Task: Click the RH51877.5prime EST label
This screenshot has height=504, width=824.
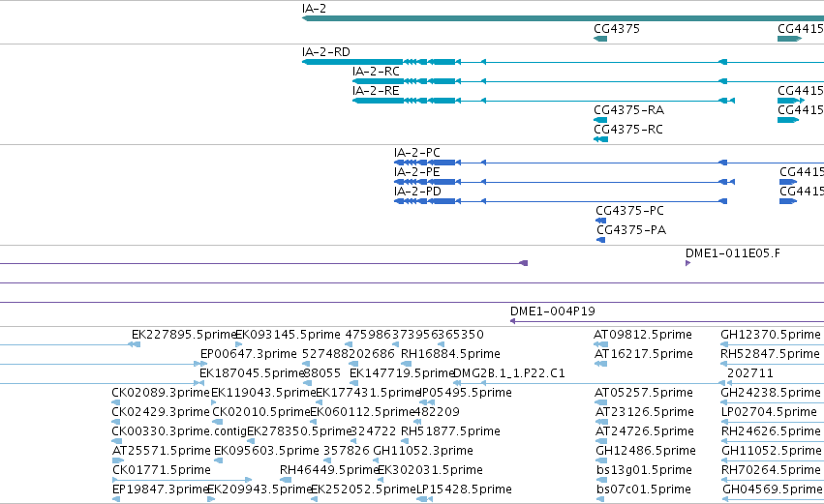Action: pyautogui.click(x=450, y=431)
